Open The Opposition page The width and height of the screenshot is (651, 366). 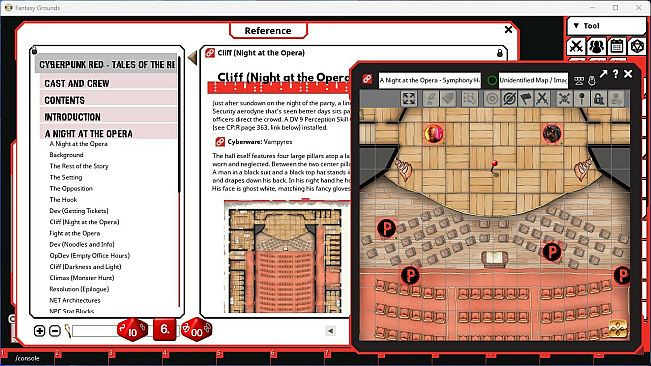coord(71,188)
